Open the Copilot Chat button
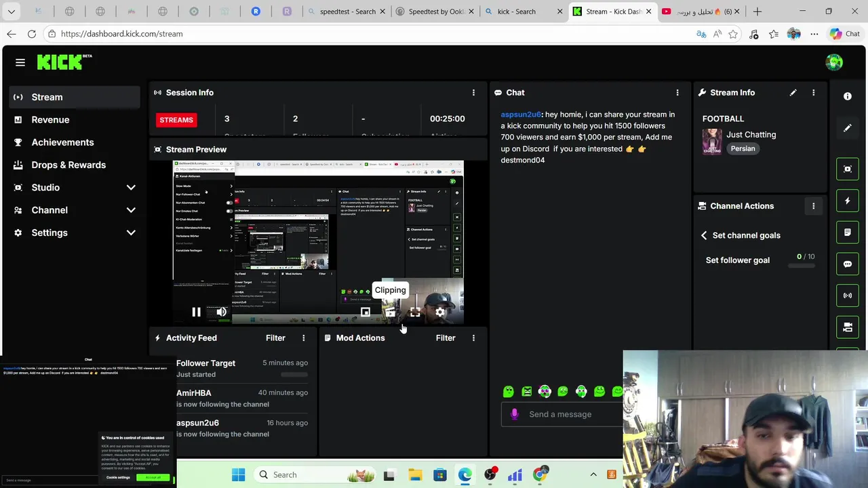The image size is (868, 488). (x=845, y=34)
